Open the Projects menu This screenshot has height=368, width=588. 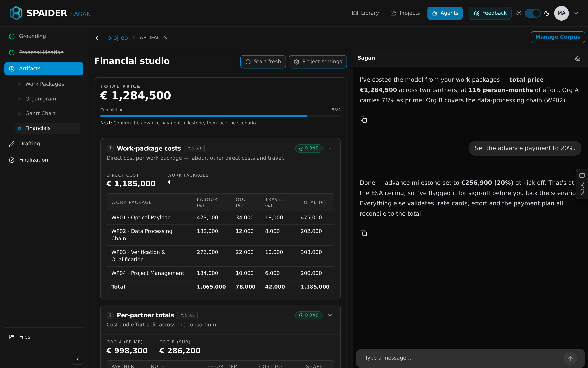(405, 13)
